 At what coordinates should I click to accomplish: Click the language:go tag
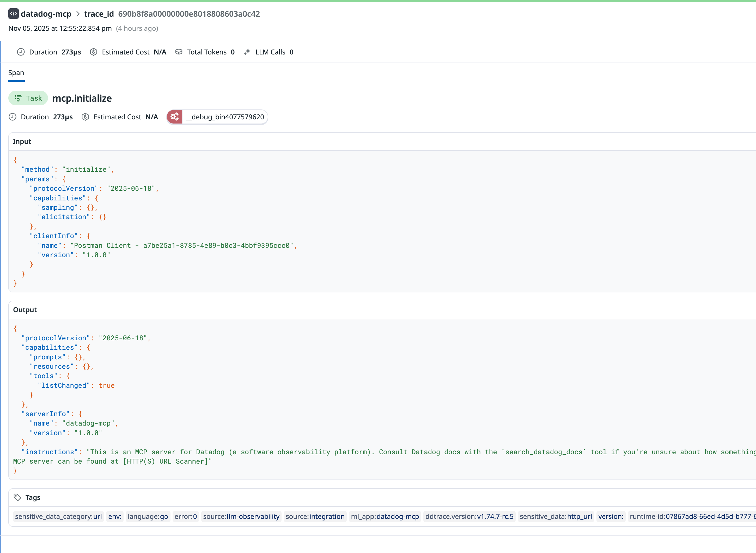[x=148, y=517]
